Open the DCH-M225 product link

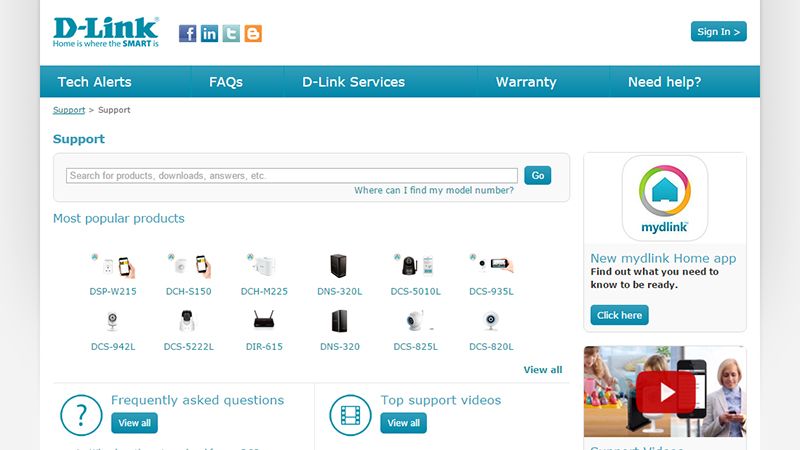[x=264, y=291]
